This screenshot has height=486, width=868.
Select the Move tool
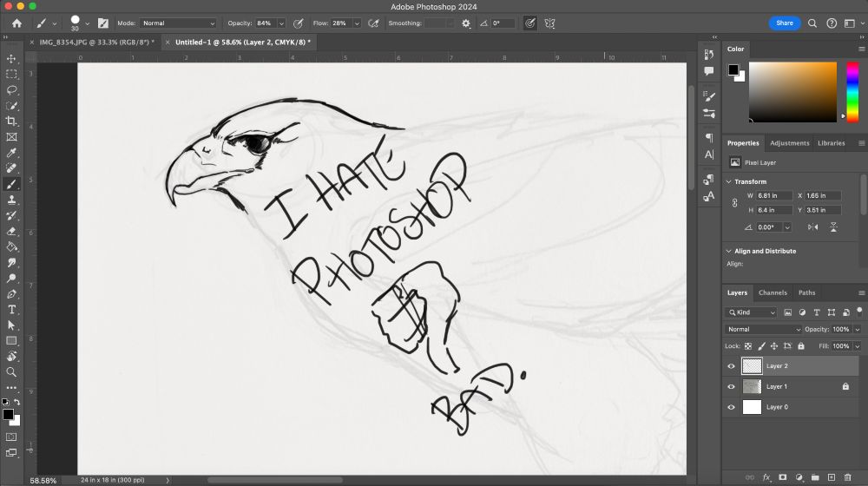pyautogui.click(x=12, y=59)
